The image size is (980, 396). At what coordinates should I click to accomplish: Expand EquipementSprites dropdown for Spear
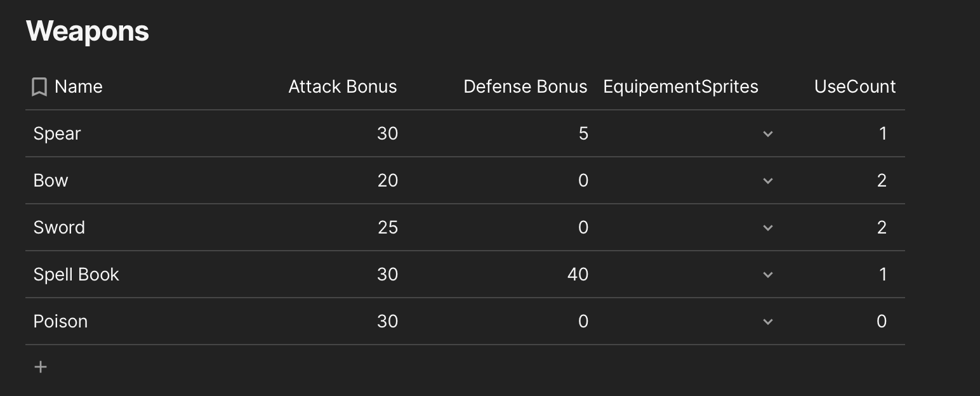[767, 134]
